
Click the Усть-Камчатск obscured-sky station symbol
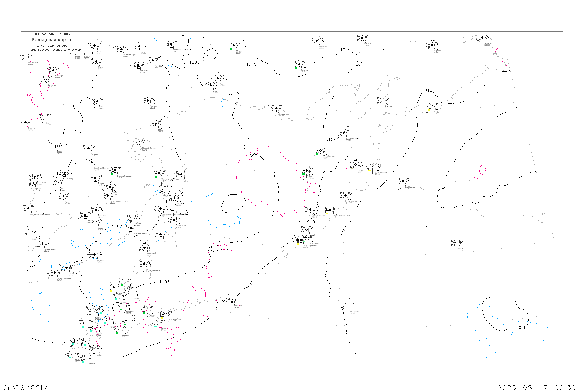(x=373, y=167)
